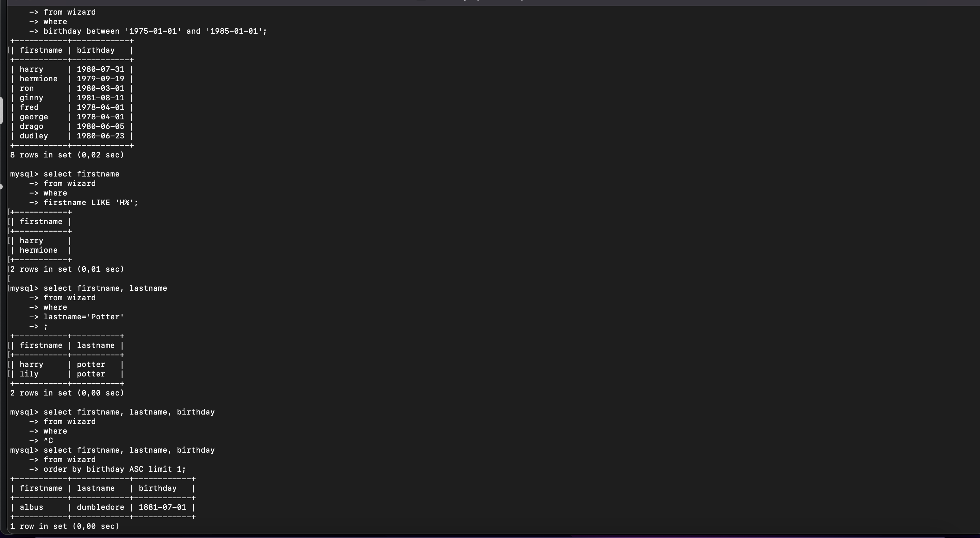This screenshot has width=980, height=538.
Task: Click the '1975-01-01' date in the between query
Action: click(x=153, y=31)
